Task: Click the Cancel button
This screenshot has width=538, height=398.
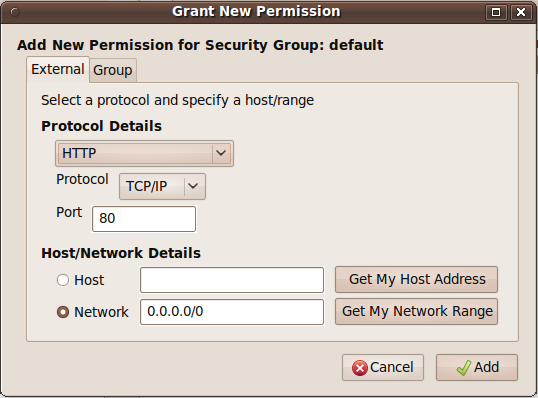Action: [x=383, y=367]
